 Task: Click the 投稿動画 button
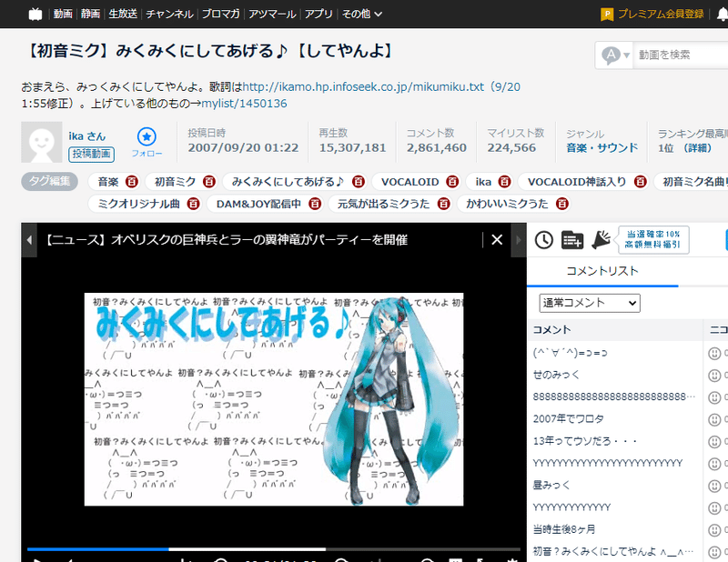pyautogui.click(x=92, y=154)
